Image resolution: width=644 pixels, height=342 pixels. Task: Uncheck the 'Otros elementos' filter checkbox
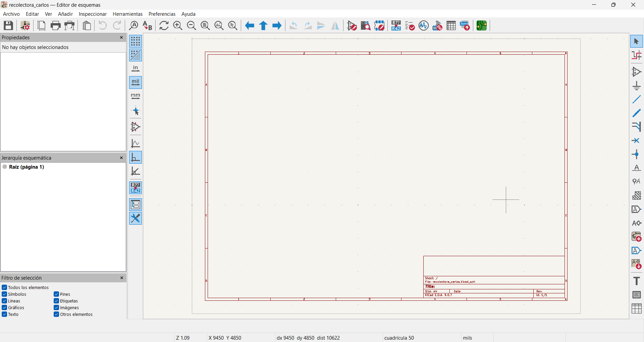pos(56,314)
